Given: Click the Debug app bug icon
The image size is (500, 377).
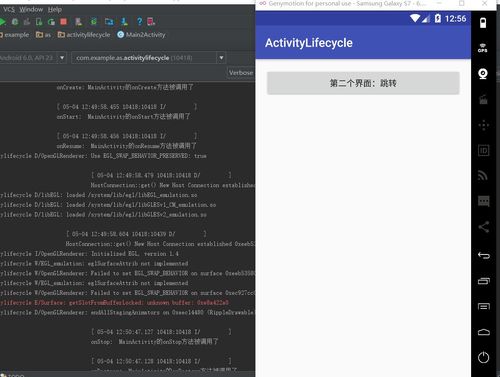Looking at the screenshot, I should [15, 22].
